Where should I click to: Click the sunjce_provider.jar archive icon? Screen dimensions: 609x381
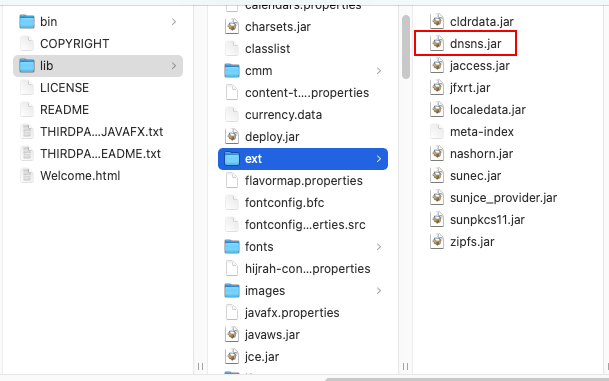click(x=437, y=198)
